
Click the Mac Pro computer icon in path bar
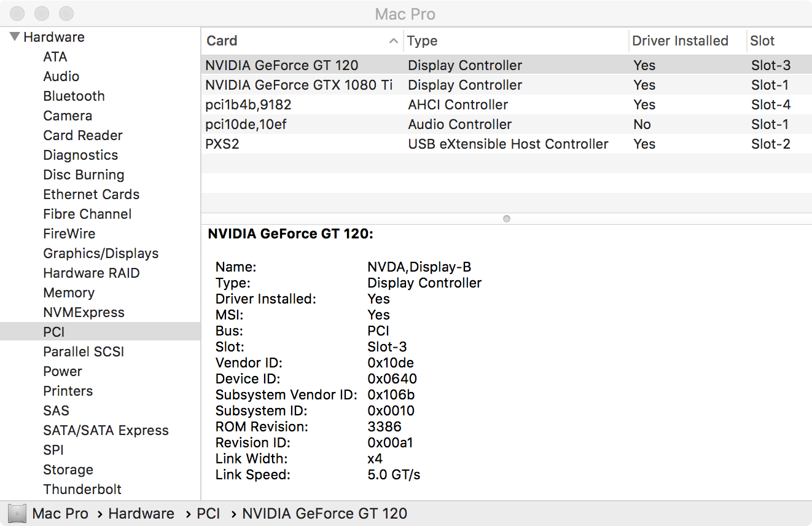click(x=18, y=514)
